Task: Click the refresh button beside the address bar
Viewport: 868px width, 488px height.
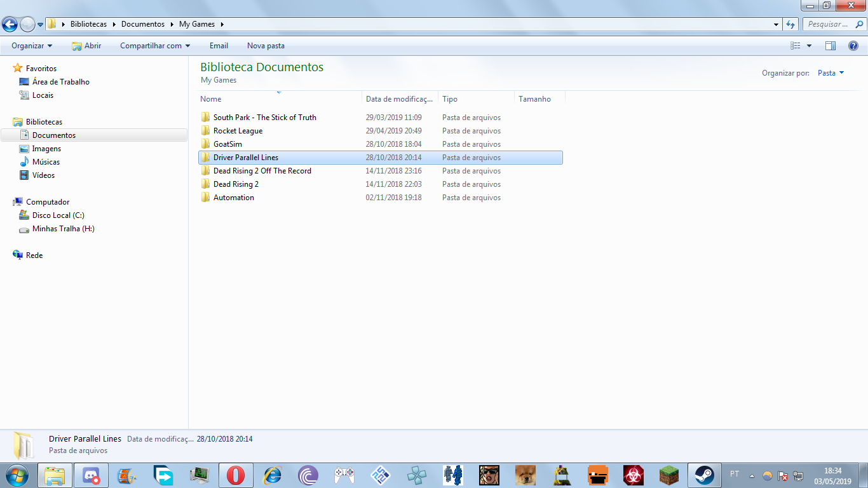Action: [790, 24]
